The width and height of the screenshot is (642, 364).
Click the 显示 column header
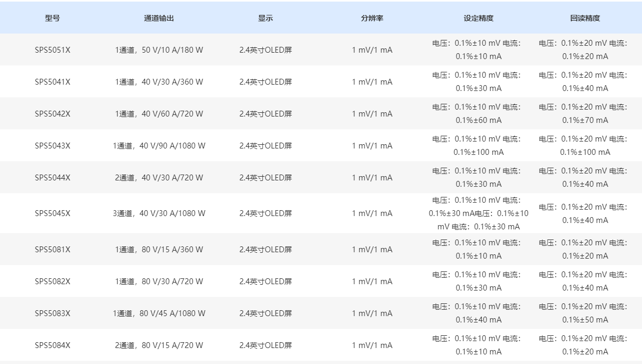point(265,18)
